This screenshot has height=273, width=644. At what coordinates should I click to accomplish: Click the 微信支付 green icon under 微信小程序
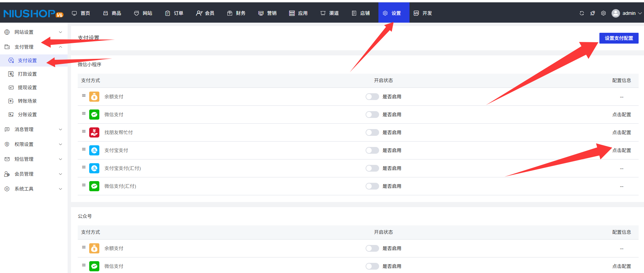pos(94,115)
